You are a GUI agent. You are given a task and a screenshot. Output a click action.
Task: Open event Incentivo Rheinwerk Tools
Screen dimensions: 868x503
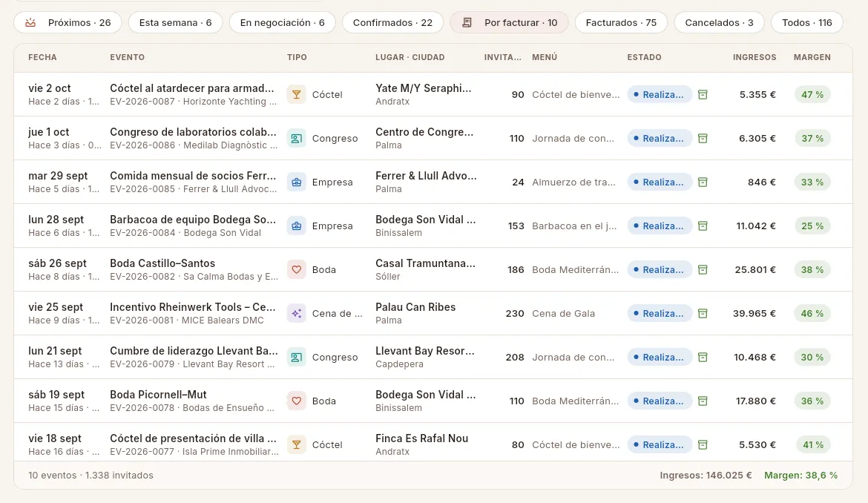point(193,307)
